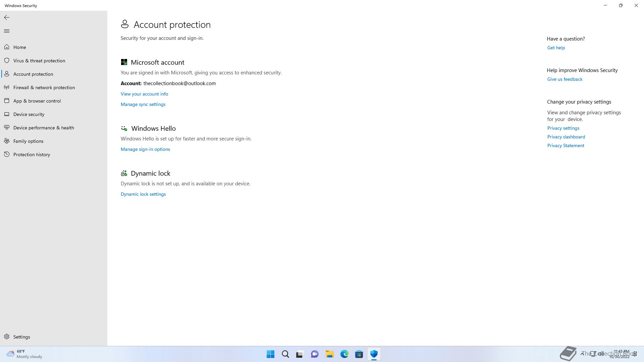Image resolution: width=644 pixels, height=362 pixels.
Task: Click the Device performance & health heart icon
Action: (x=7, y=128)
